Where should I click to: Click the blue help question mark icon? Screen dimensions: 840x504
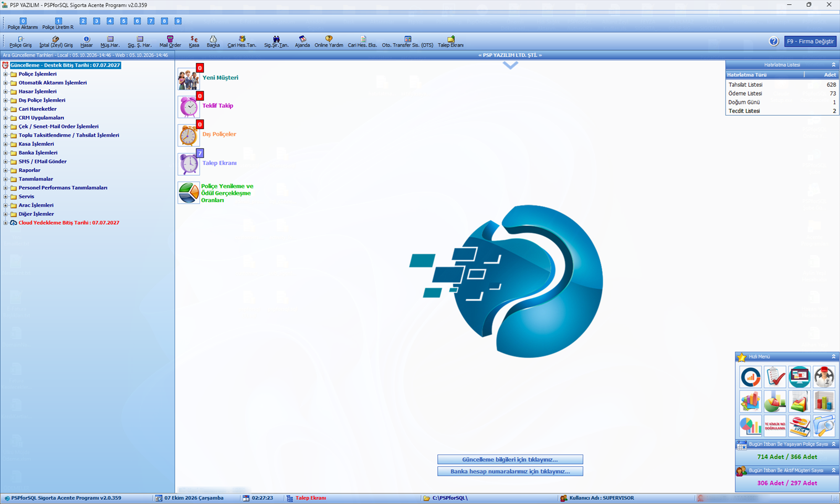click(x=774, y=41)
